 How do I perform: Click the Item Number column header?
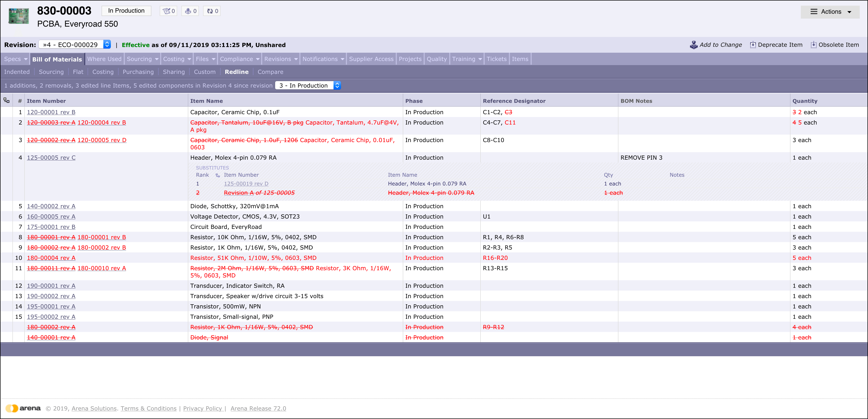pyautogui.click(x=47, y=101)
